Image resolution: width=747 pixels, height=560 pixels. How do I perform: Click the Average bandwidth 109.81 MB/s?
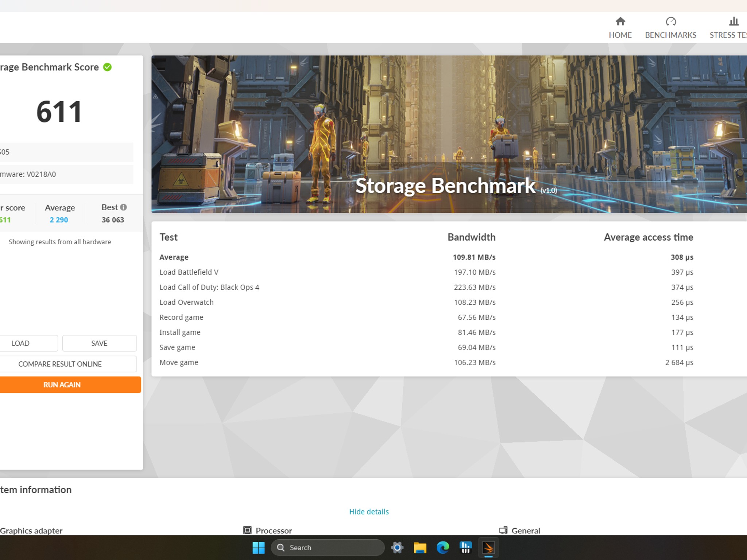pyautogui.click(x=474, y=257)
